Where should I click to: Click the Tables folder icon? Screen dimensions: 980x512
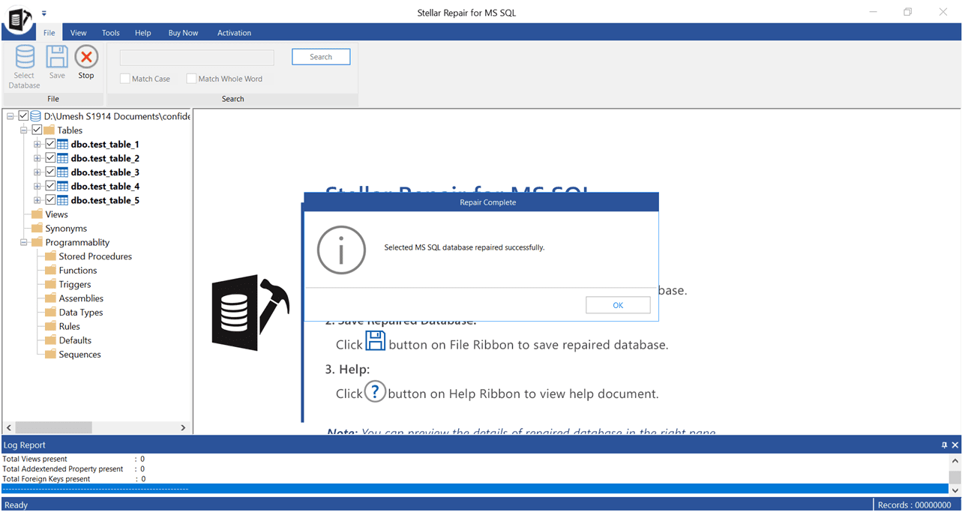pos(49,130)
